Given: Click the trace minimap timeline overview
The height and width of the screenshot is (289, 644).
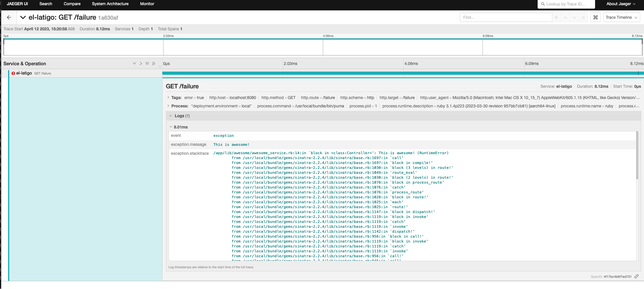Looking at the screenshot, I should pos(322,47).
